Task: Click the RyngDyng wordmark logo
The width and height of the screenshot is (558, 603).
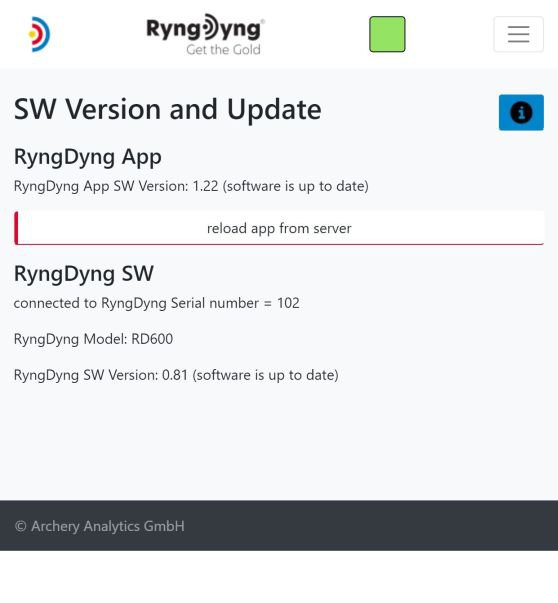Action: [x=205, y=28]
